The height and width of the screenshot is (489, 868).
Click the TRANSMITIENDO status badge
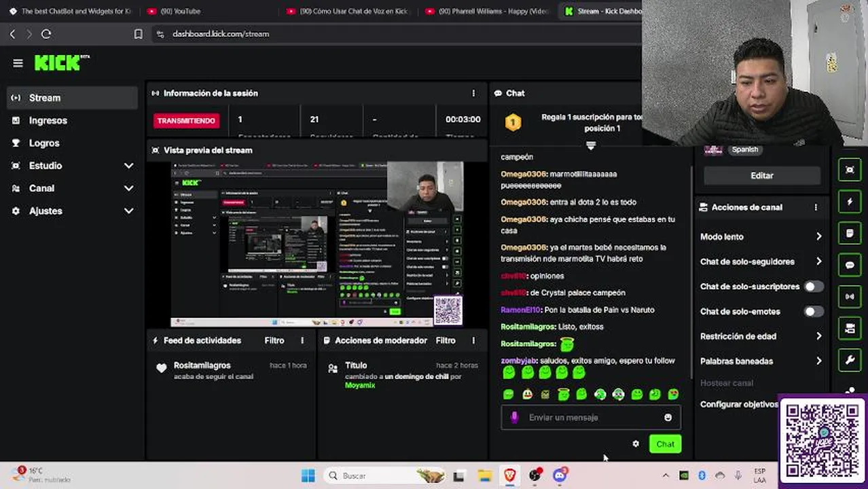pos(186,120)
